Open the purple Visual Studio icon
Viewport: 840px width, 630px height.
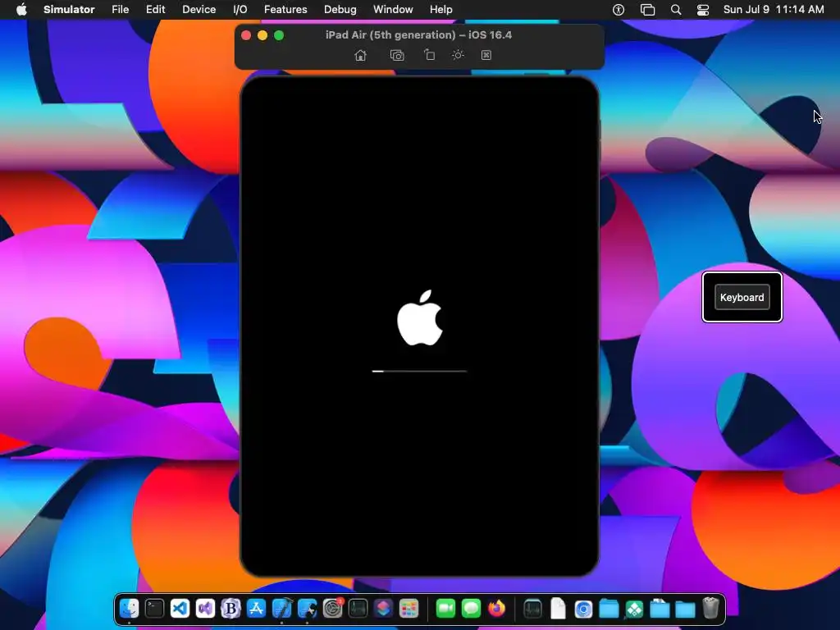pyautogui.click(x=205, y=609)
